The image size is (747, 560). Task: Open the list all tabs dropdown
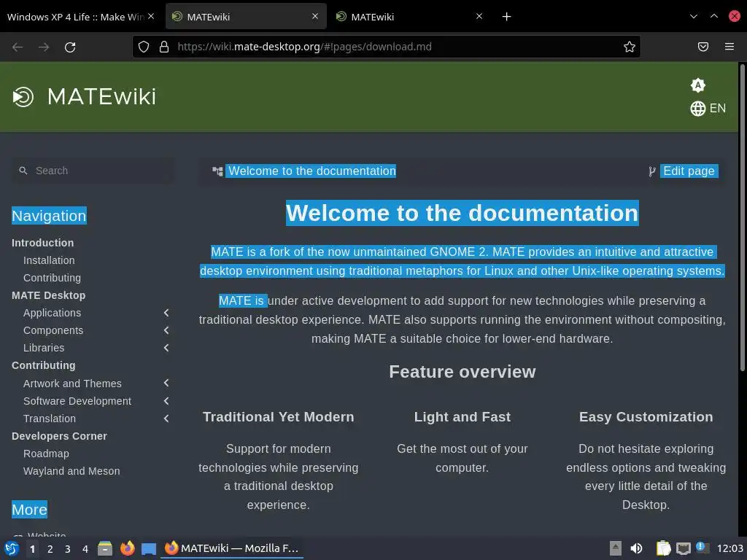click(694, 16)
